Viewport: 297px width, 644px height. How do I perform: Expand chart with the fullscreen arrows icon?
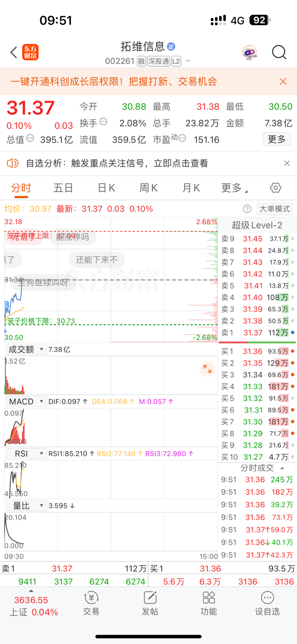click(x=207, y=369)
